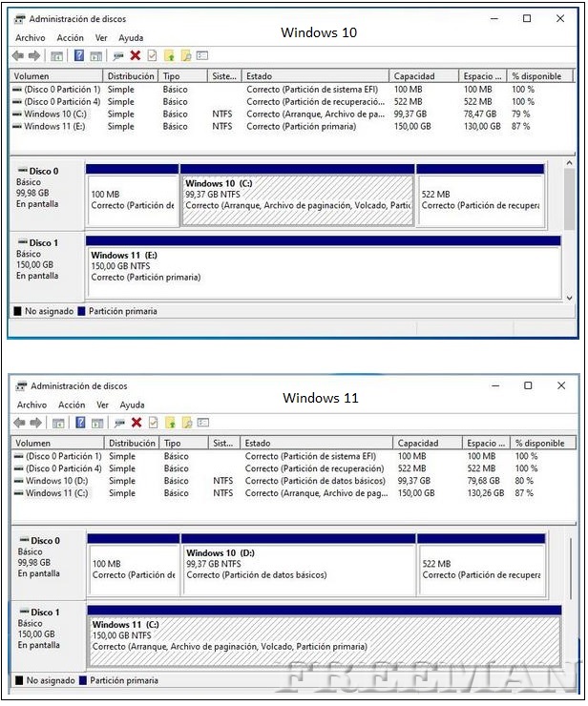588x706 pixels.
Task: Click the disk connect icon in Windows 10 window
Action: pyautogui.click(x=118, y=56)
